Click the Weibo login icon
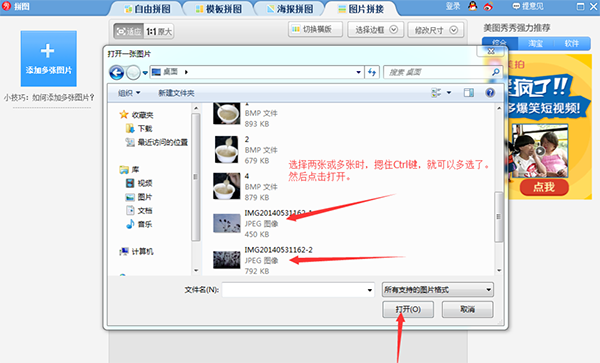This screenshot has height=363, width=600. pos(488,6)
